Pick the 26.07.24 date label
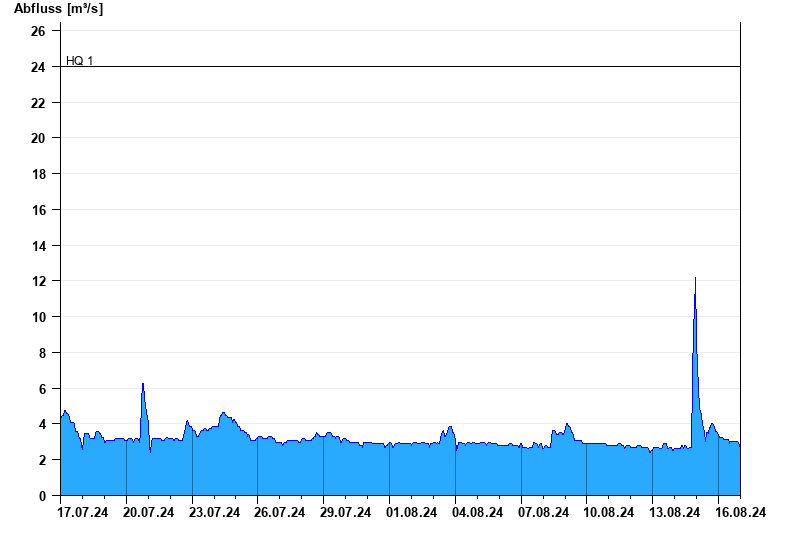 [280, 513]
